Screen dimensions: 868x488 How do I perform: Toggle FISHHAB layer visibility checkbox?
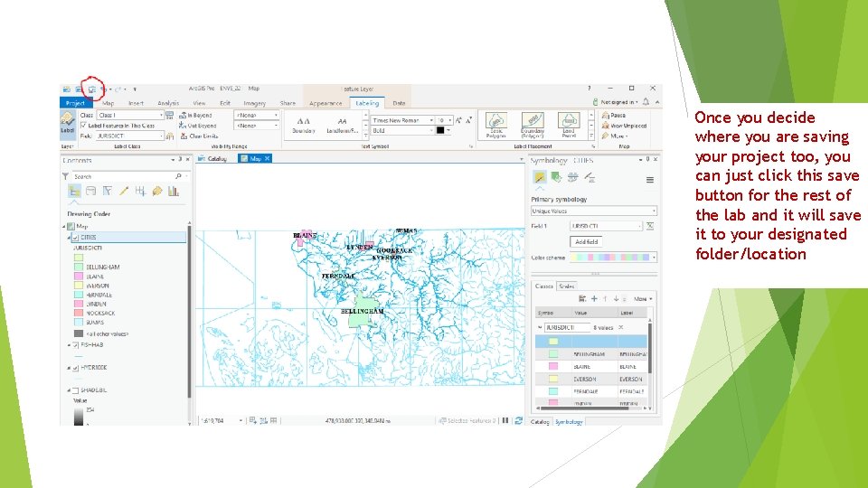tap(76, 345)
